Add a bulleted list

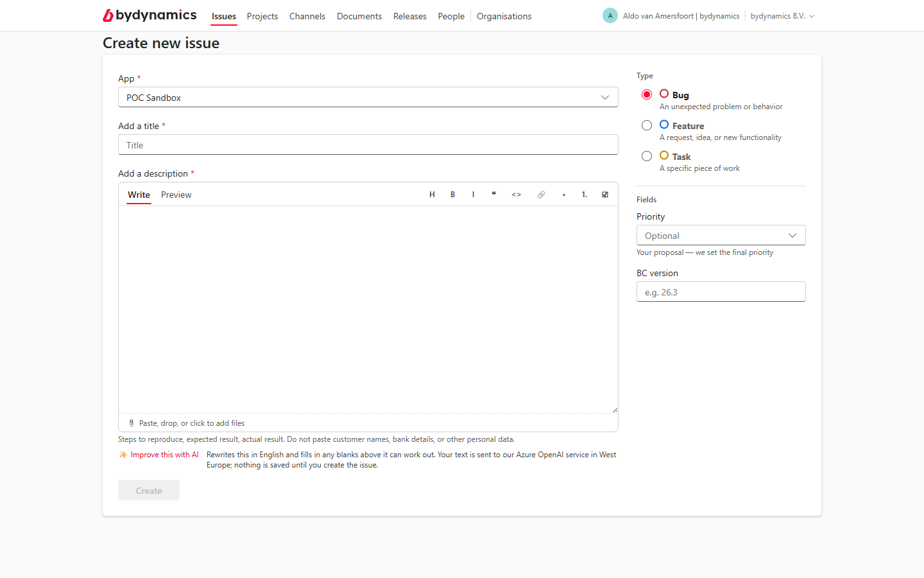pyautogui.click(x=563, y=195)
